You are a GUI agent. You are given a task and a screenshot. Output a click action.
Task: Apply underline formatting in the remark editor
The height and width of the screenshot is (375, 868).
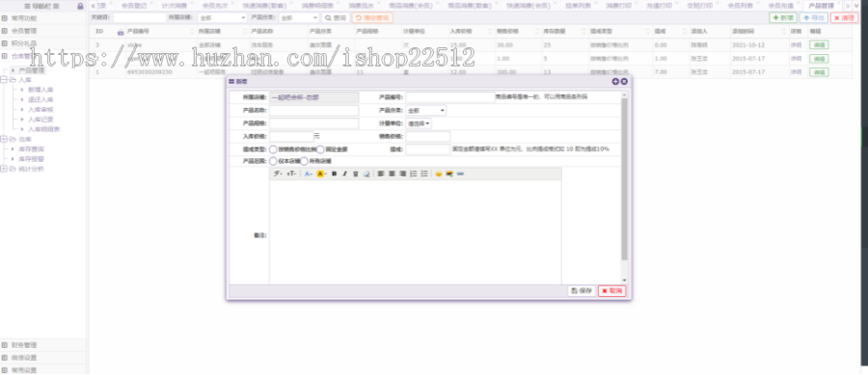[356, 174]
